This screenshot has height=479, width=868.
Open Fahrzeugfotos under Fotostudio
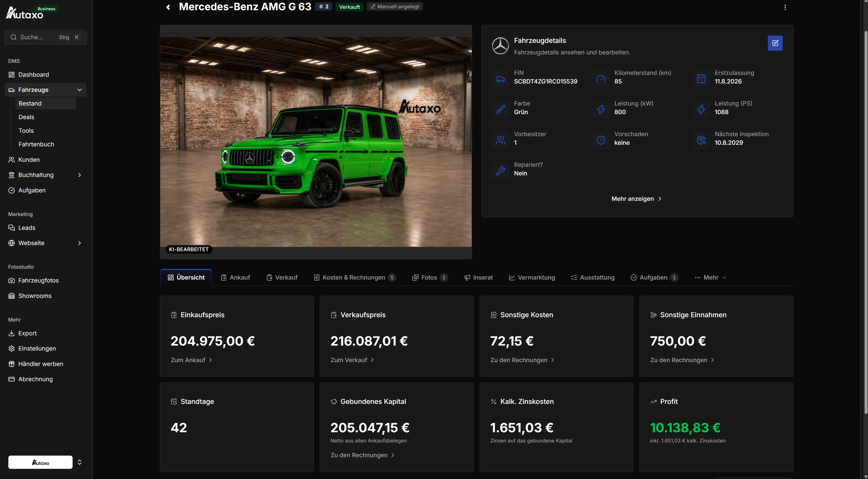tap(46, 280)
